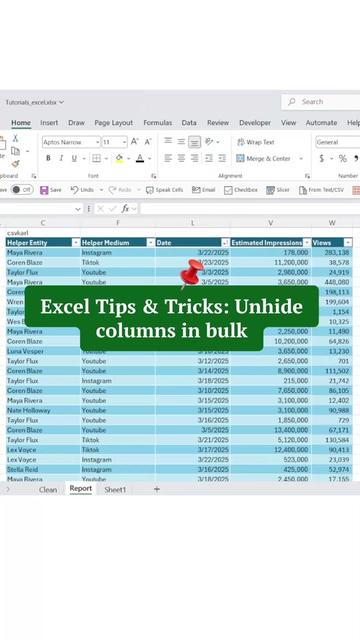Viewport: 360px width, 640px height.
Task: Decrease the indent
Action: point(209,158)
